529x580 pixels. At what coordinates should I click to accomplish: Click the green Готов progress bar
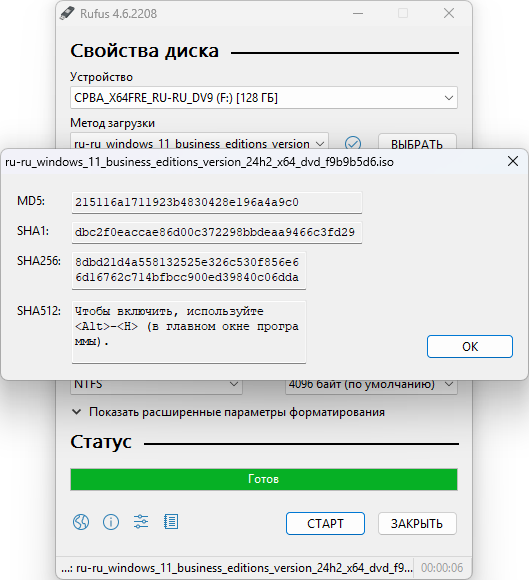click(264, 479)
